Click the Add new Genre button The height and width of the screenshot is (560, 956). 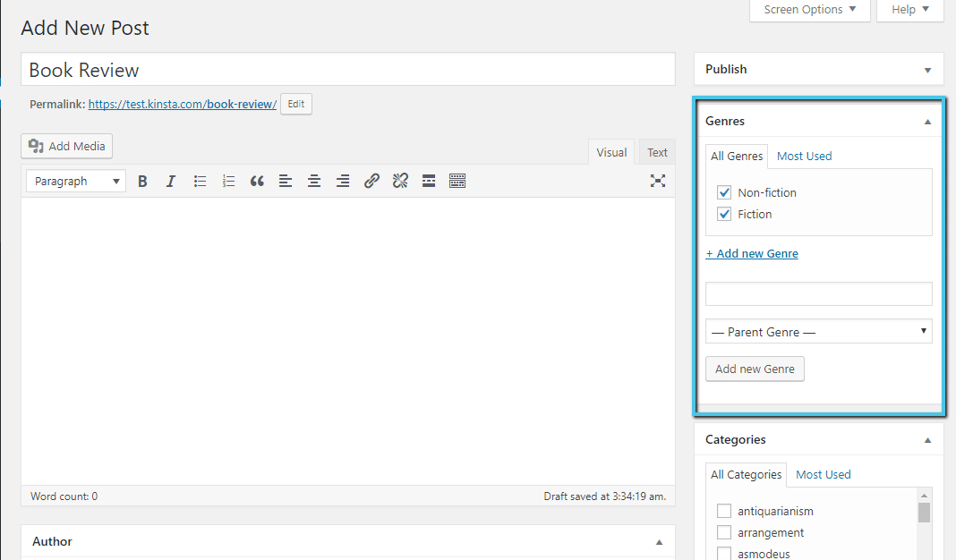coord(755,369)
